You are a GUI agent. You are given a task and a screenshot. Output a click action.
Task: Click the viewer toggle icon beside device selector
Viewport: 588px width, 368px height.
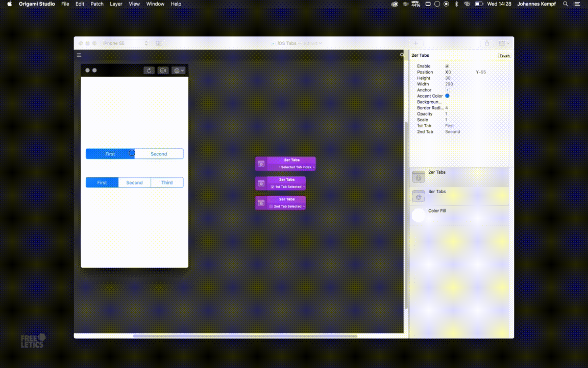pos(159,43)
